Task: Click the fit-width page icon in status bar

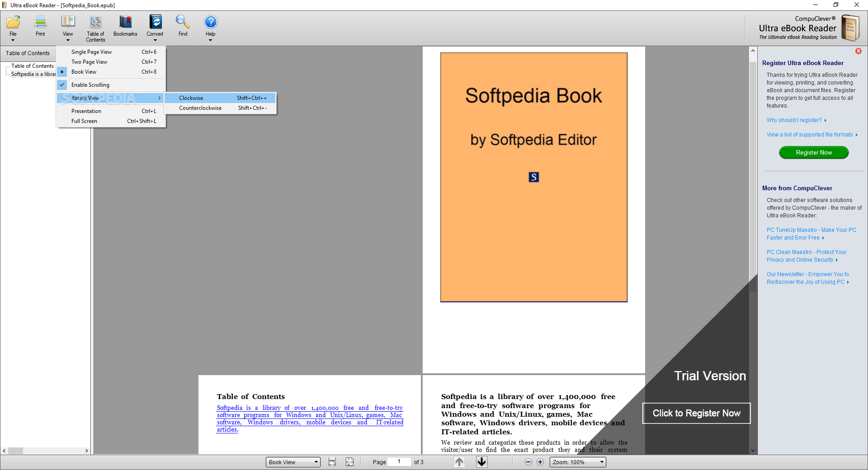Action: (332, 462)
